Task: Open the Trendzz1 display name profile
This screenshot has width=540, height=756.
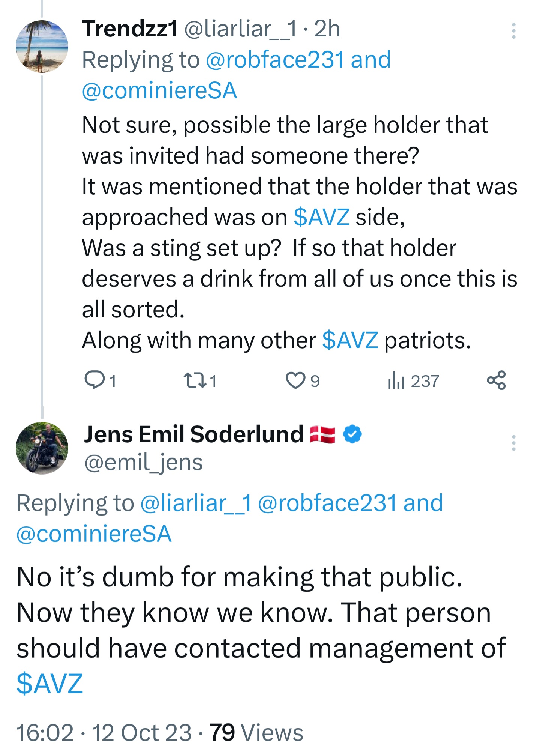Action: pyautogui.click(x=130, y=29)
